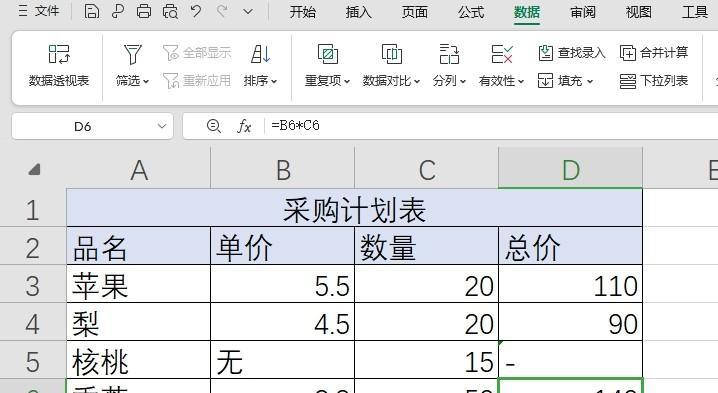Click the cell with 90
This screenshot has height=393, width=718.
coord(571,322)
